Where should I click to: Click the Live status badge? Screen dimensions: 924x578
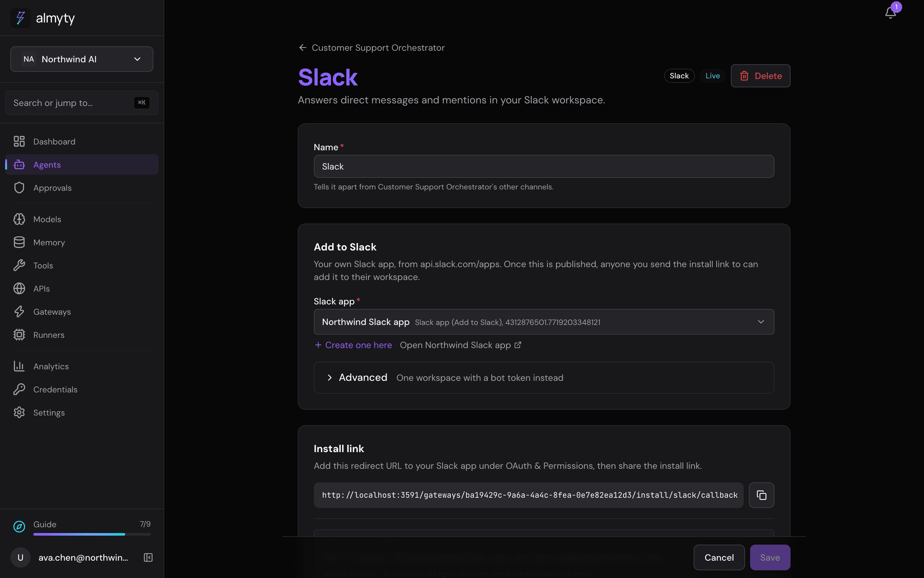pyautogui.click(x=713, y=76)
